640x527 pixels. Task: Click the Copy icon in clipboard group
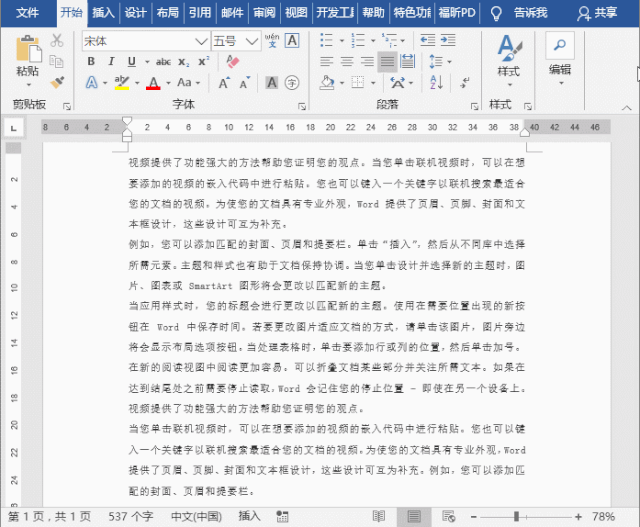pos(57,61)
